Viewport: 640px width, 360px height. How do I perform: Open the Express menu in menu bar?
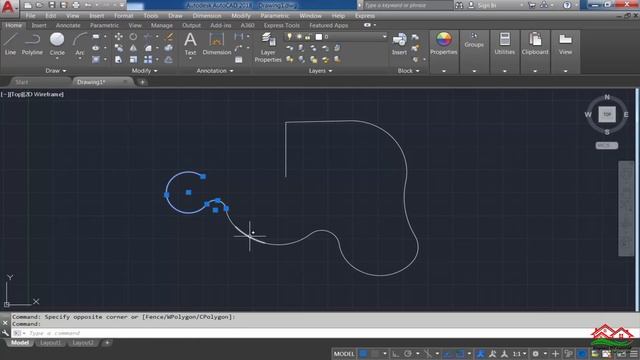365,16
